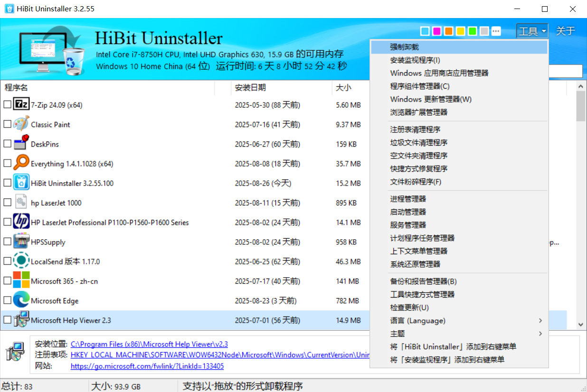Select the Microsoft 365 - zh-cn row
Screen dimensions: 587x392
pyautogui.click(x=284, y=281)
